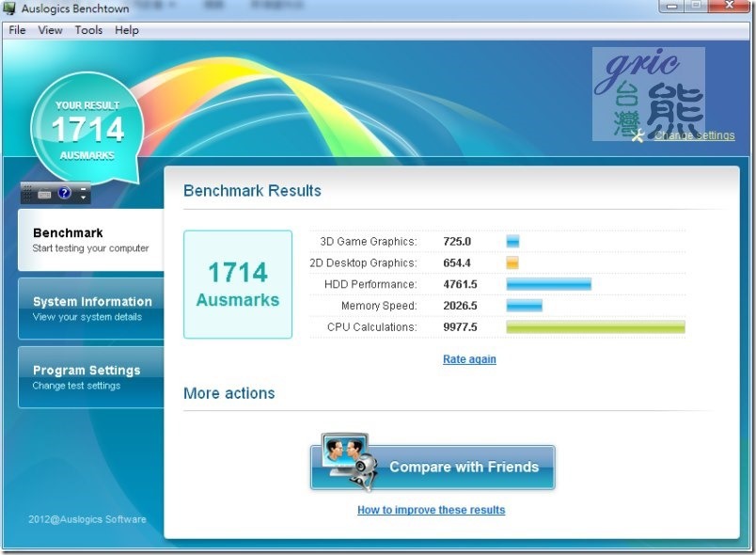The width and height of the screenshot is (756, 555).
Task: Switch to System Information section
Action: [x=91, y=309]
